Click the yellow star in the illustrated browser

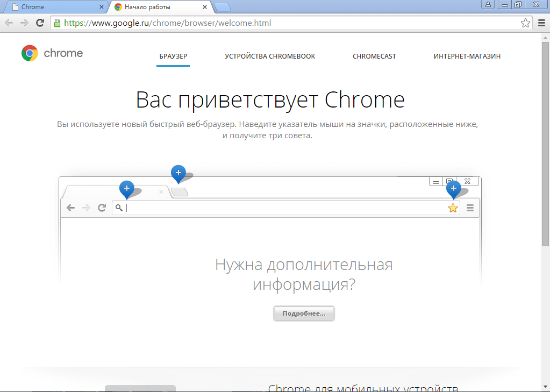coord(453,208)
